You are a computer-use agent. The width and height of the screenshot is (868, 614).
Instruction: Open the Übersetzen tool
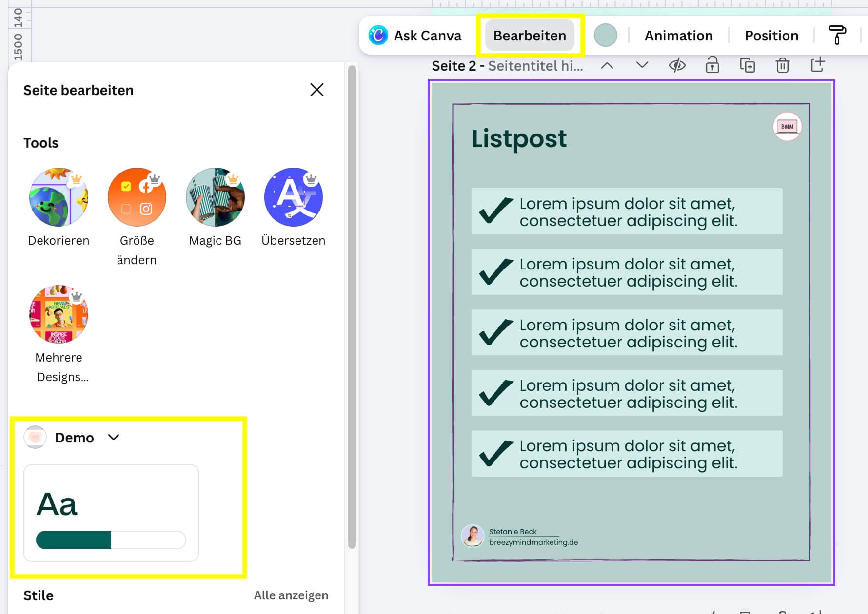coord(293,197)
